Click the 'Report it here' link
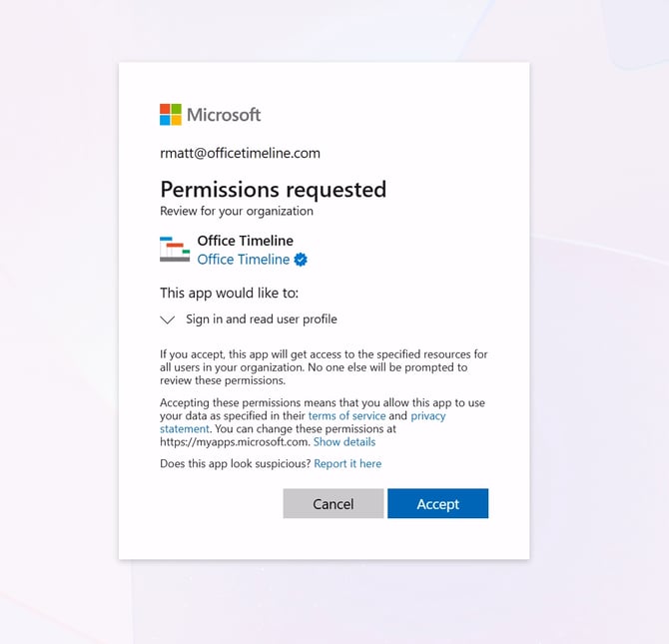Image resolution: width=669 pixels, height=644 pixels. click(x=347, y=463)
